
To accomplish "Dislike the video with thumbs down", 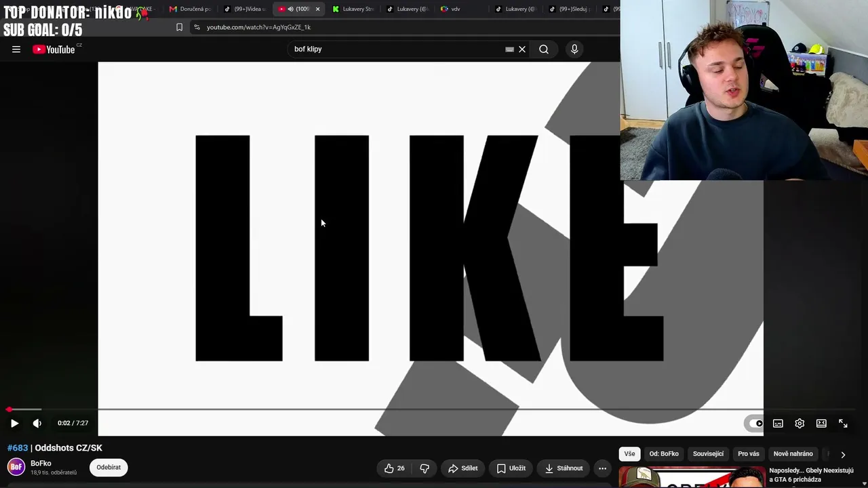I will click(425, 468).
